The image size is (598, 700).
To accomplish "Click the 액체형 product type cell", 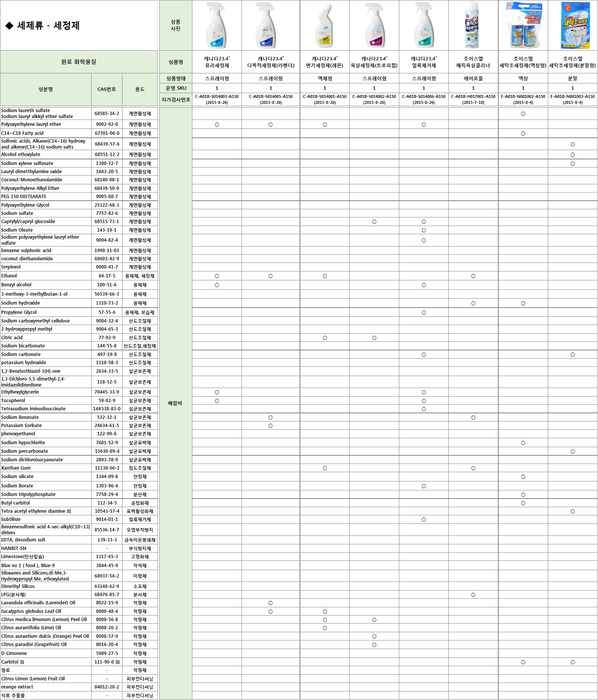I will tap(324, 79).
